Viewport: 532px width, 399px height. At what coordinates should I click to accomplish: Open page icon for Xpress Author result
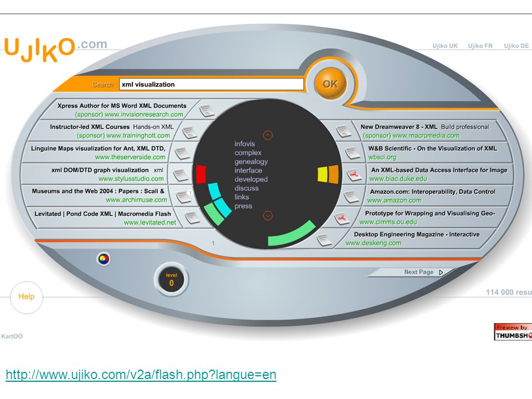coord(207,110)
